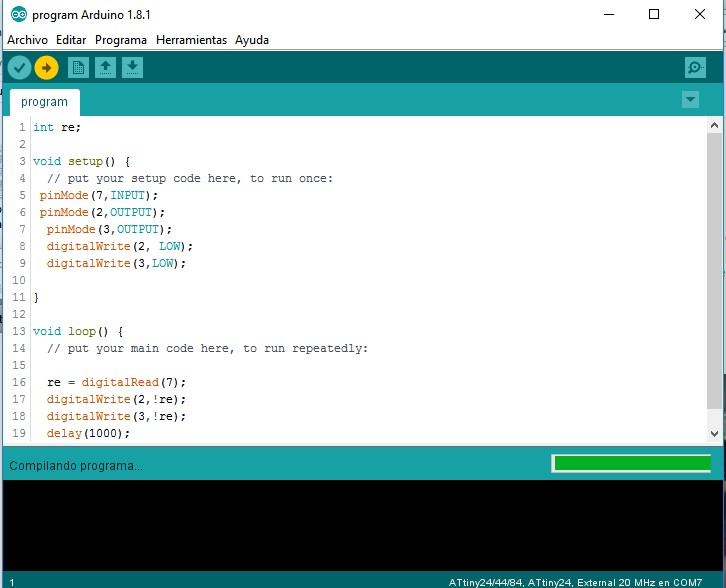Click the green compile progress bar

click(x=632, y=463)
